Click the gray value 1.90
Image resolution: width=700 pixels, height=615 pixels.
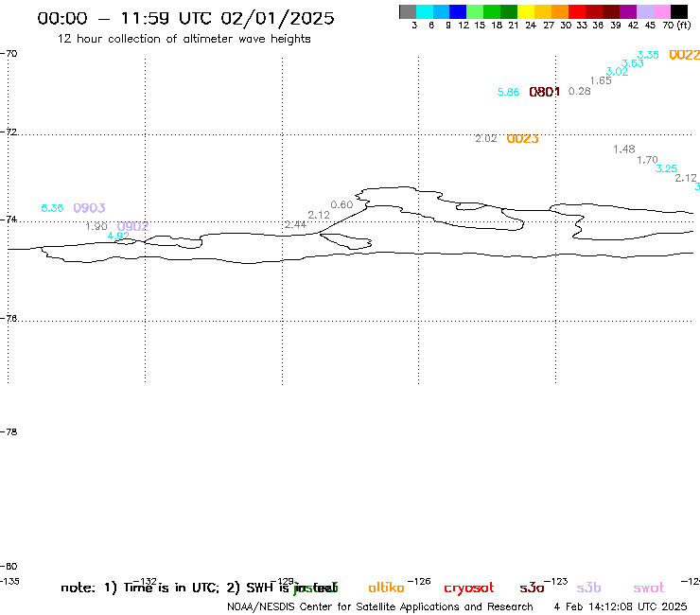coord(96,226)
